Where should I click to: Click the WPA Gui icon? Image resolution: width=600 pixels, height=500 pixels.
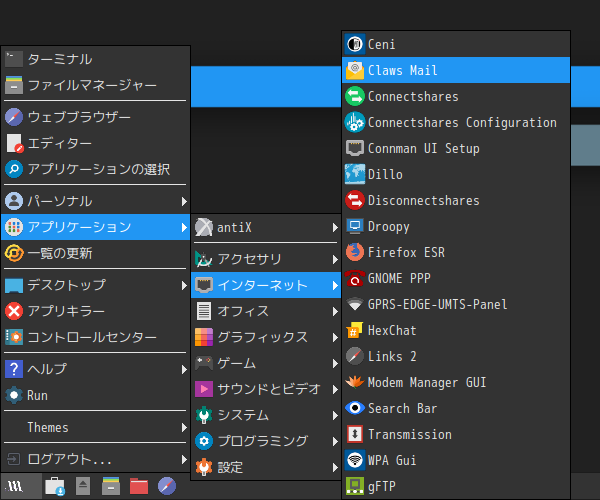click(355, 461)
